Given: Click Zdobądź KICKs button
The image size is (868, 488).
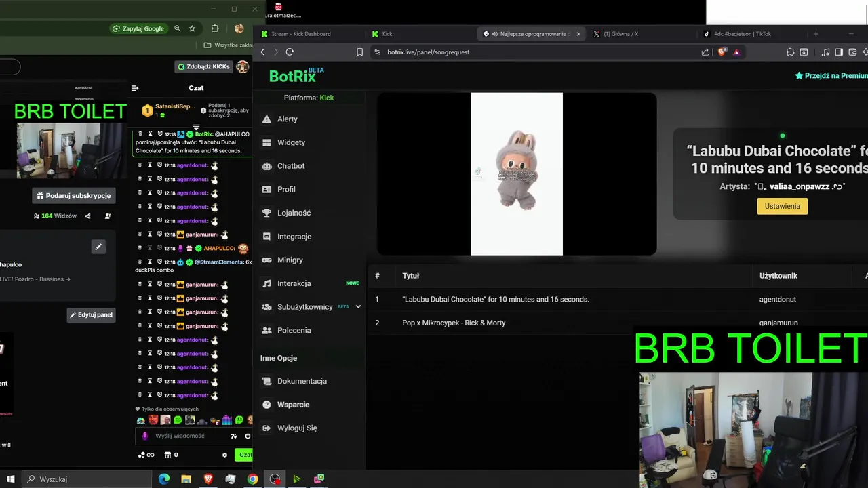Looking at the screenshot, I should point(204,66).
